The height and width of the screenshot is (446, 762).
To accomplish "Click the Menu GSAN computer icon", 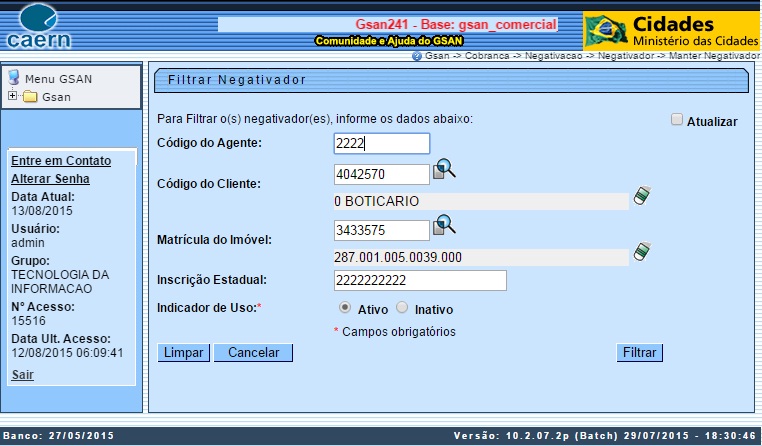I will [x=14, y=78].
